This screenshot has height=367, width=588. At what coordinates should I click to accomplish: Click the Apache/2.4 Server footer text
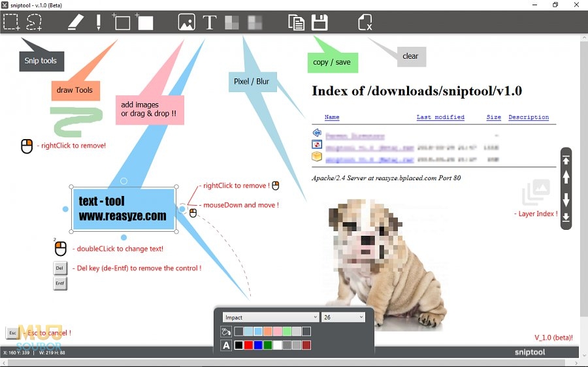click(x=386, y=178)
